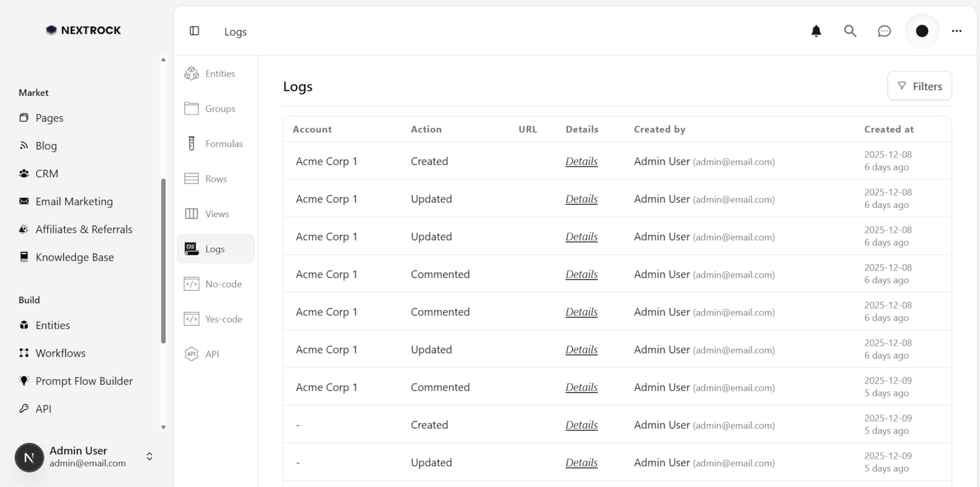Go to Rows in the entity menu
Viewport: 980px width, 487px height.
(216, 179)
